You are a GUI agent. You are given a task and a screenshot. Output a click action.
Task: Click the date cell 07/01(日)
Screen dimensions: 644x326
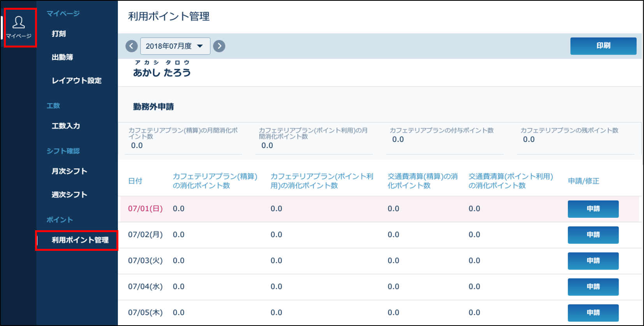pyautogui.click(x=145, y=209)
